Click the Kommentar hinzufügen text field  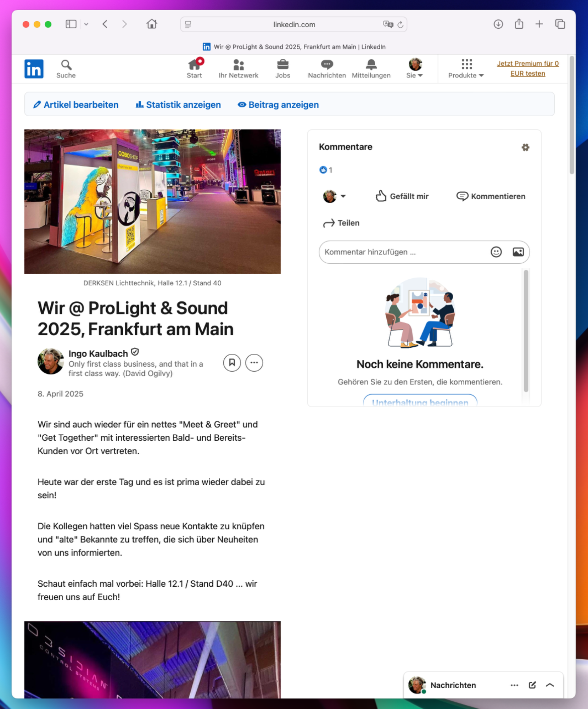(403, 252)
